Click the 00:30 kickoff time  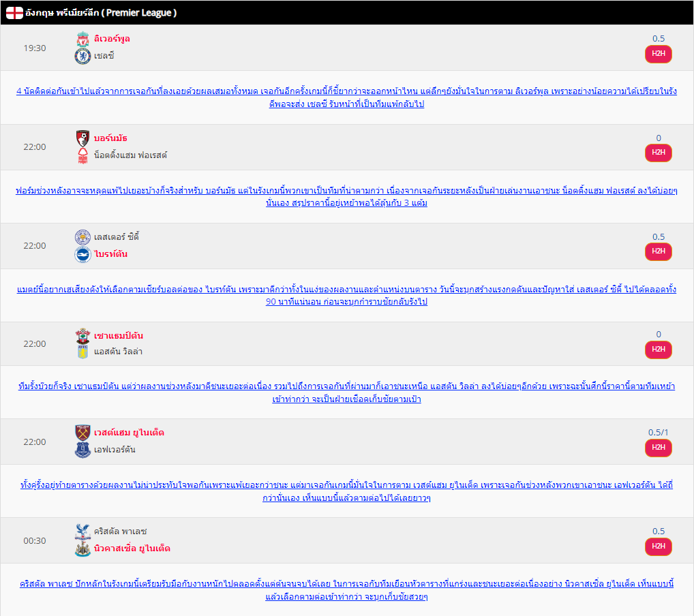coord(35,541)
